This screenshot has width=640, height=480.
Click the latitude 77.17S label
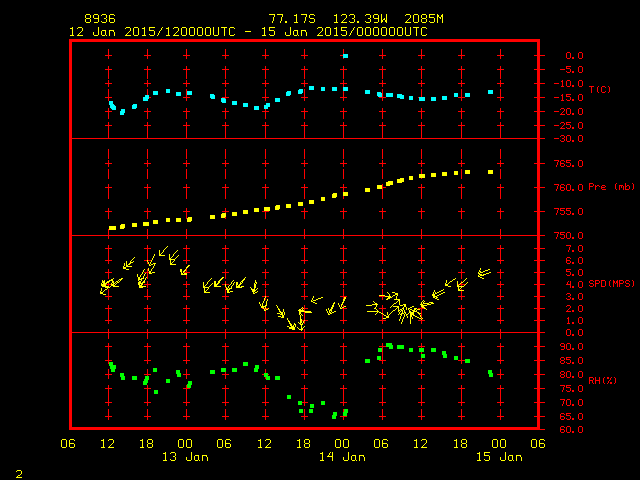[x=292, y=19]
